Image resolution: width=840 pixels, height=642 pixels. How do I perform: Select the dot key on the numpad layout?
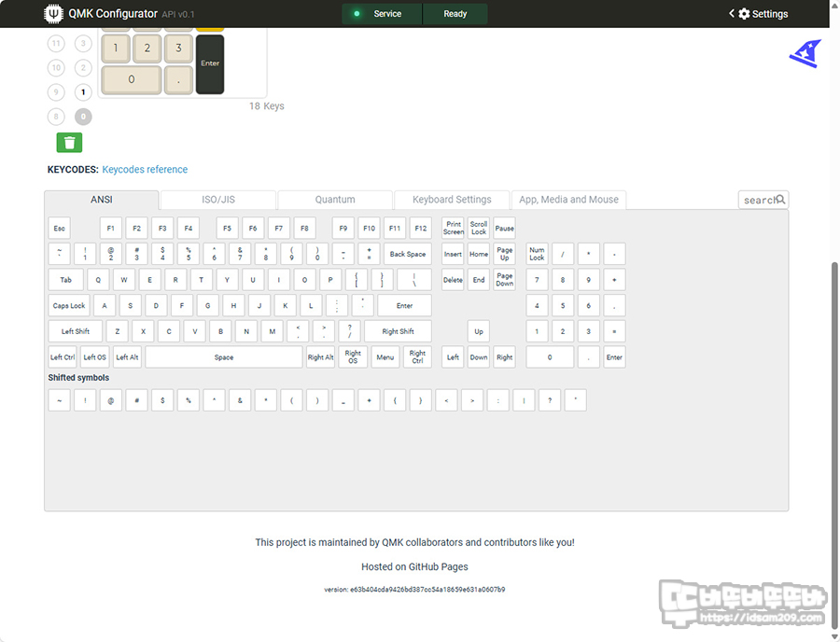178,79
